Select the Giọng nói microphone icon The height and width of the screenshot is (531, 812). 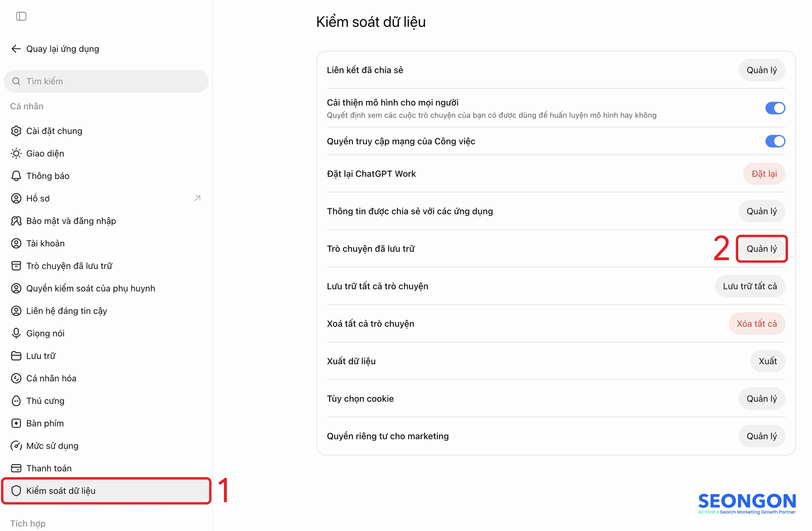coord(16,333)
